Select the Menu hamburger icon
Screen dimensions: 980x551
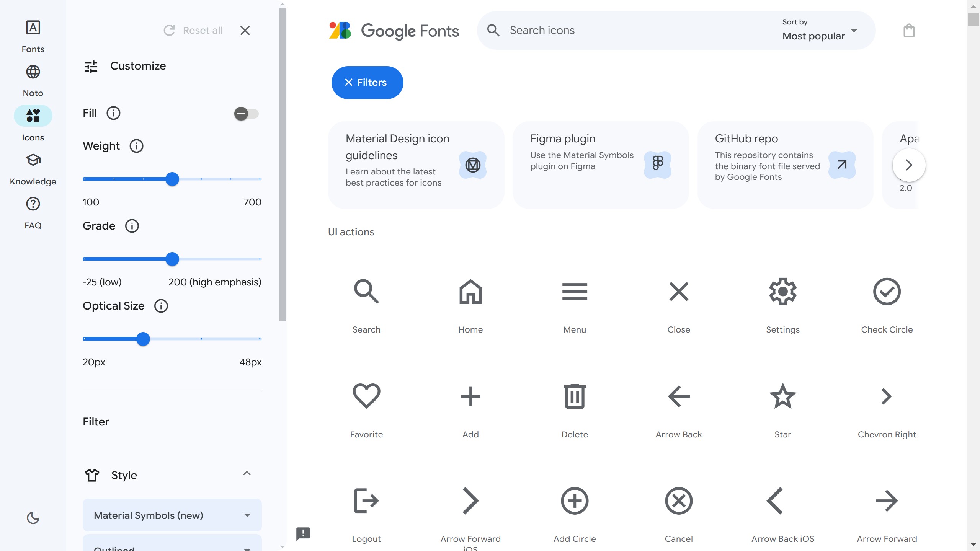pyautogui.click(x=575, y=292)
